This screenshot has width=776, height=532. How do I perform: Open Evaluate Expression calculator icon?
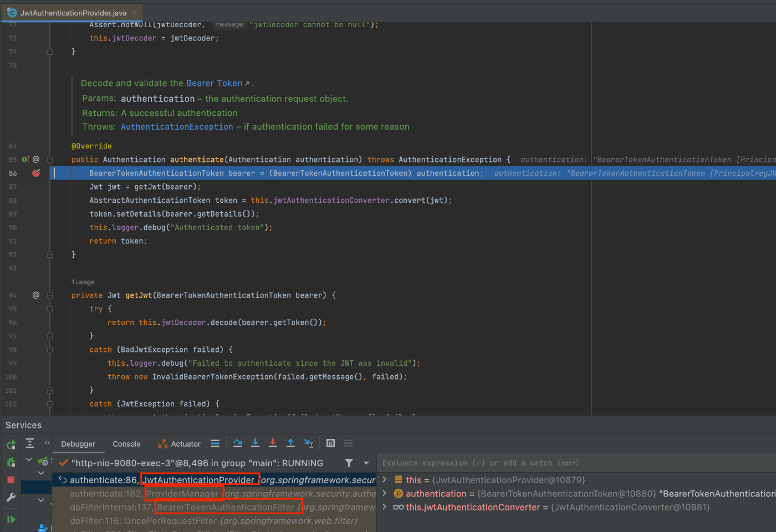(x=330, y=443)
